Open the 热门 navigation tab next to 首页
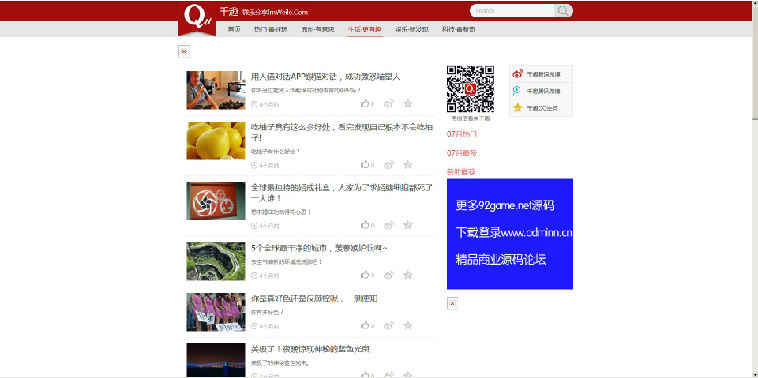This screenshot has width=758, height=378. (270, 29)
